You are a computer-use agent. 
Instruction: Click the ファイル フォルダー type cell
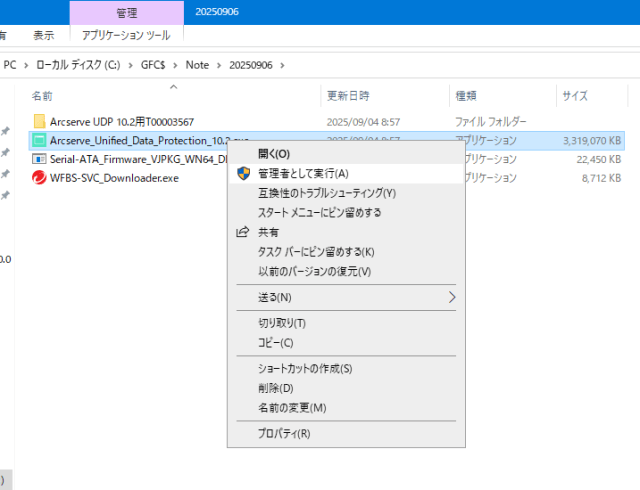pos(491,122)
